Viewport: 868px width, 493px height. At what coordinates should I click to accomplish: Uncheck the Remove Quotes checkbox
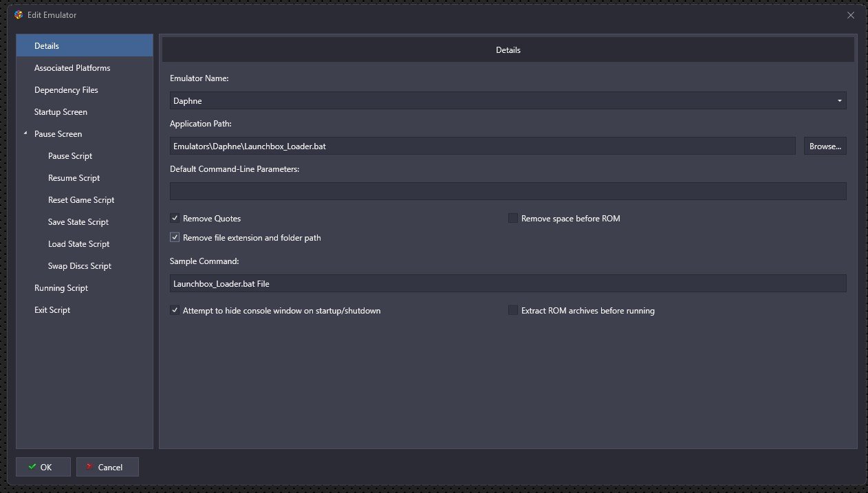pyautogui.click(x=175, y=219)
